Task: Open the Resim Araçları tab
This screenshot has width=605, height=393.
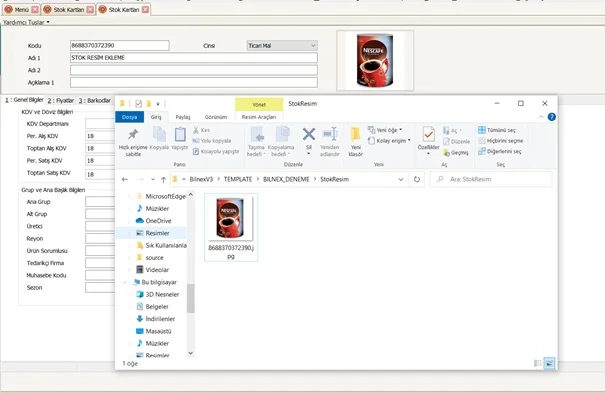Action: pyautogui.click(x=259, y=117)
